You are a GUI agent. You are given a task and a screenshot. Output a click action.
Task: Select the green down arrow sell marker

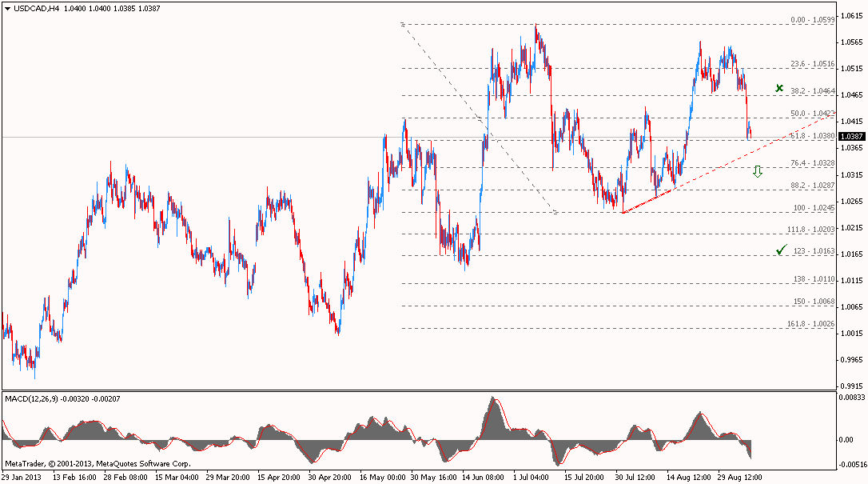coord(758,171)
